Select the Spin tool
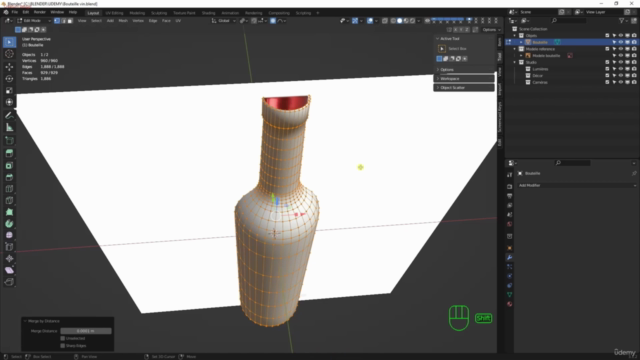 (9, 224)
